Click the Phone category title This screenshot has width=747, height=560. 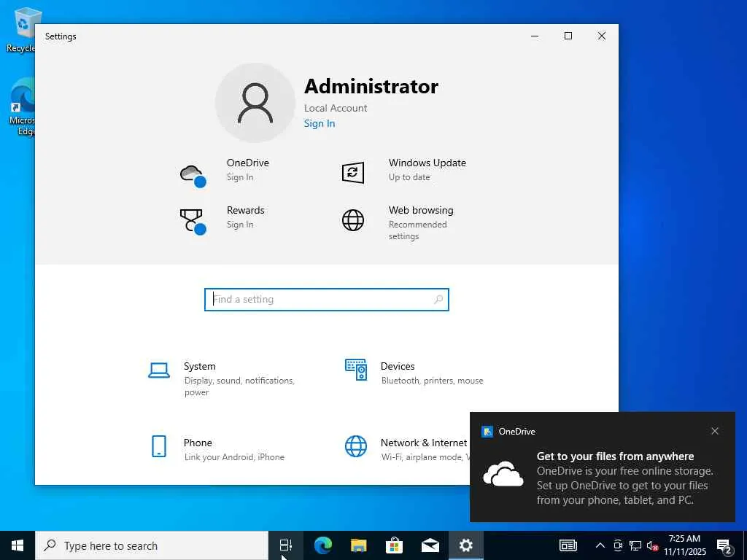click(198, 443)
